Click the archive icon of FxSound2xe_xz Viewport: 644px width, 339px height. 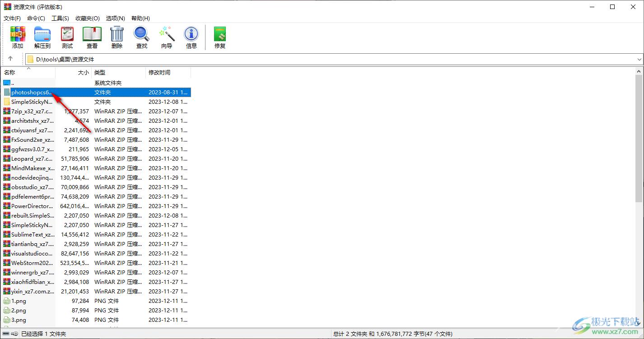(6, 139)
